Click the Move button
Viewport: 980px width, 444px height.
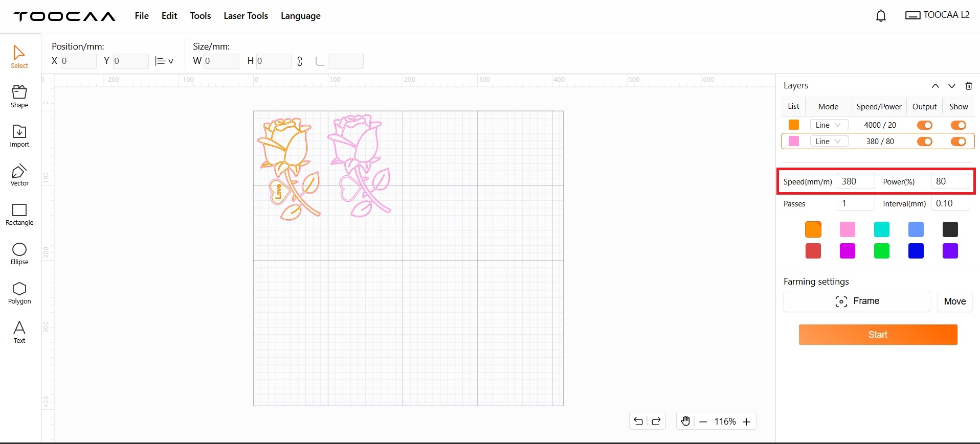955,301
